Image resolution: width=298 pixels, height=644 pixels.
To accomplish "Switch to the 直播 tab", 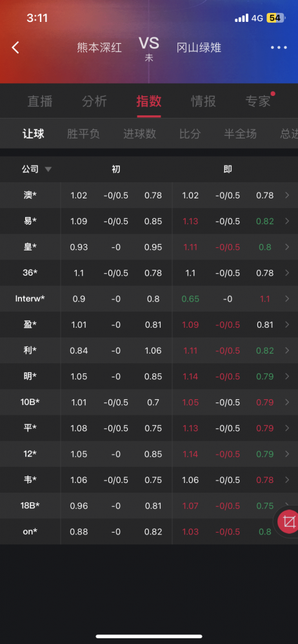I will coord(40,102).
